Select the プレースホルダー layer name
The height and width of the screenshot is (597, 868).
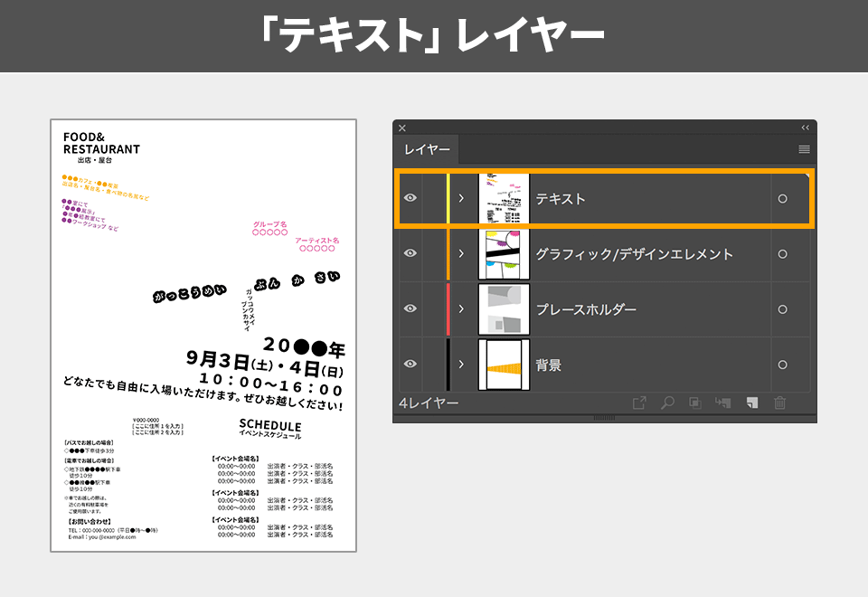(586, 309)
